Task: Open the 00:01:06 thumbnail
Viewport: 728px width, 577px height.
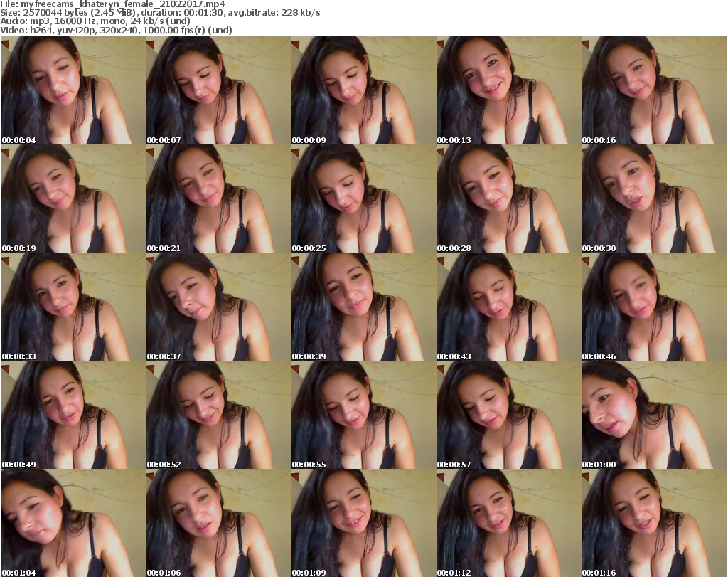Action: click(x=219, y=523)
